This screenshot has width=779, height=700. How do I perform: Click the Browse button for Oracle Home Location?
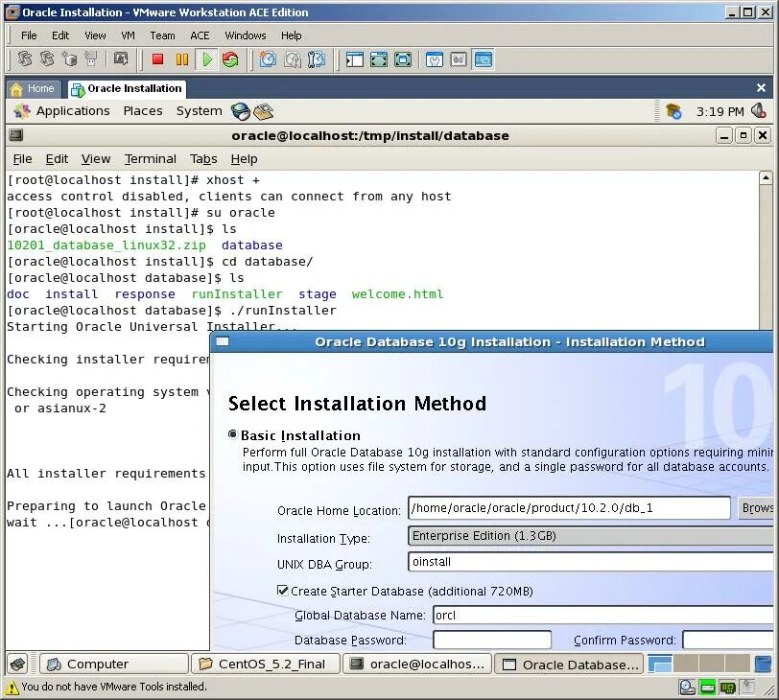[762, 508]
